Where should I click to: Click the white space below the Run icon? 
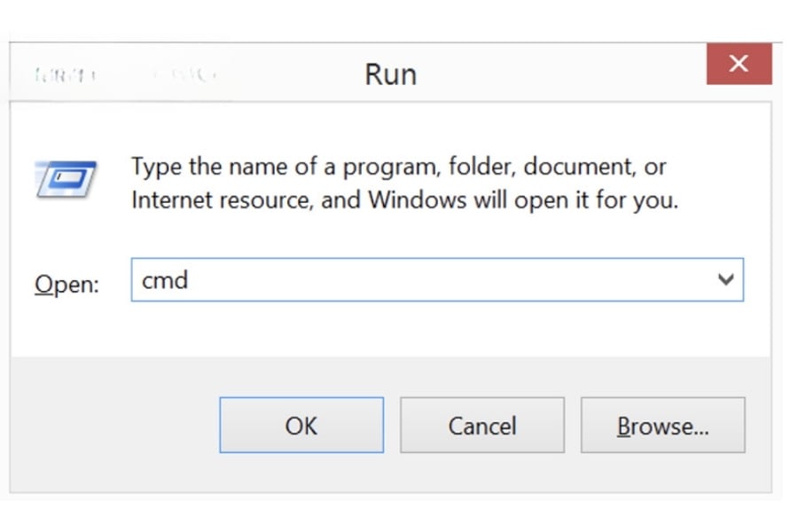click(x=66, y=231)
